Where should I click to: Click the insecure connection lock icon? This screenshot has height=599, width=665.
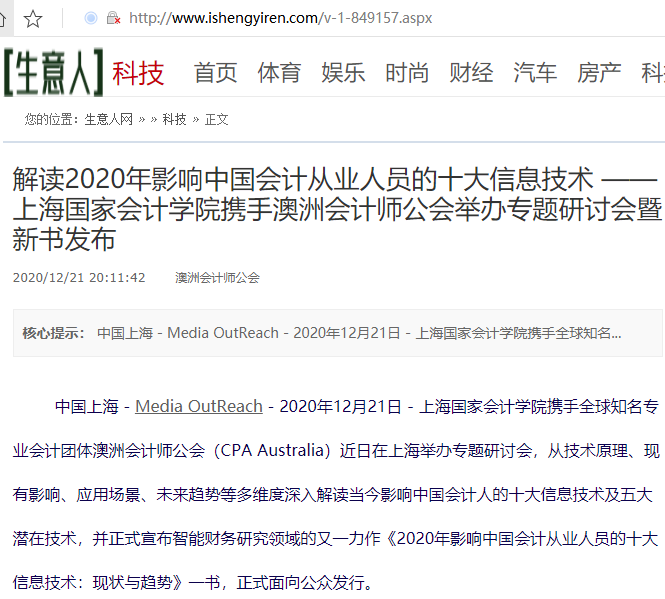click(x=113, y=18)
